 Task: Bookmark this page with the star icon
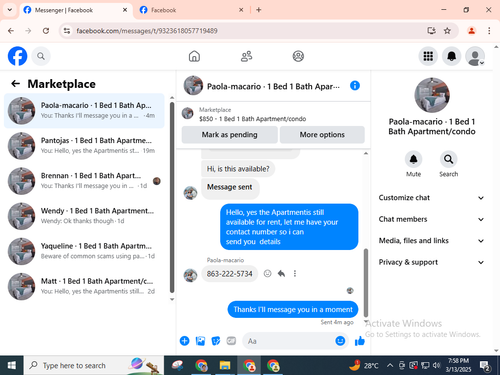[447, 31]
